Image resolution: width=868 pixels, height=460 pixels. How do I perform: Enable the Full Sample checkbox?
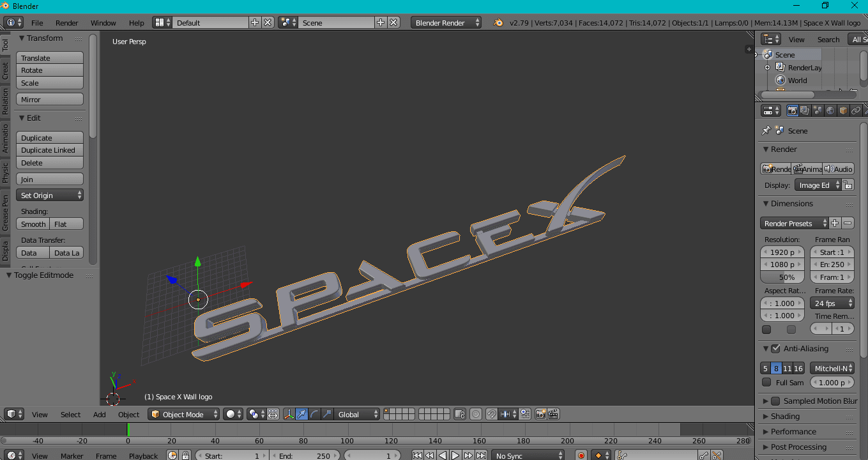766,382
